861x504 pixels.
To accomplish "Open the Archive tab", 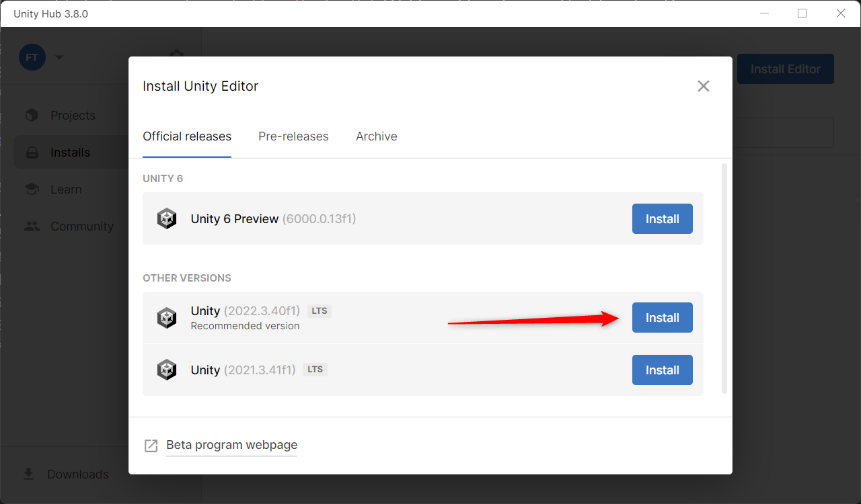I will tap(376, 136).
